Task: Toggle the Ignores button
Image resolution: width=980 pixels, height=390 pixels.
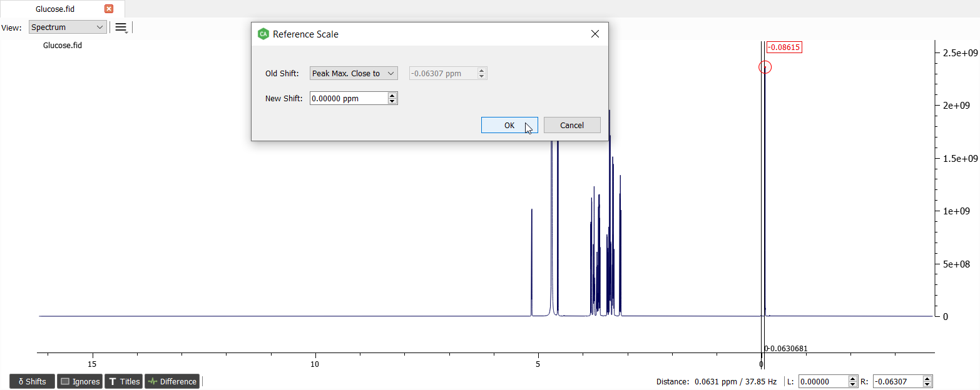Action: coord(79,381)
